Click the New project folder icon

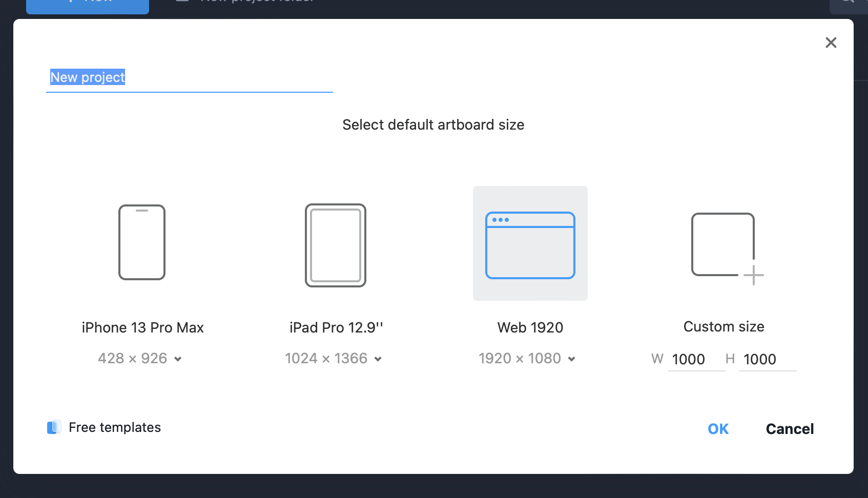181,2
